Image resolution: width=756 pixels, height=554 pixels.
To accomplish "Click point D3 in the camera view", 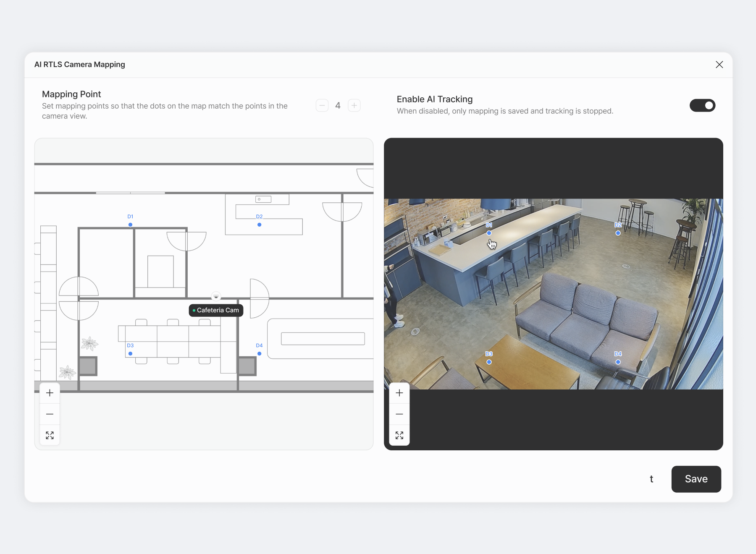I will pos(489,362).
